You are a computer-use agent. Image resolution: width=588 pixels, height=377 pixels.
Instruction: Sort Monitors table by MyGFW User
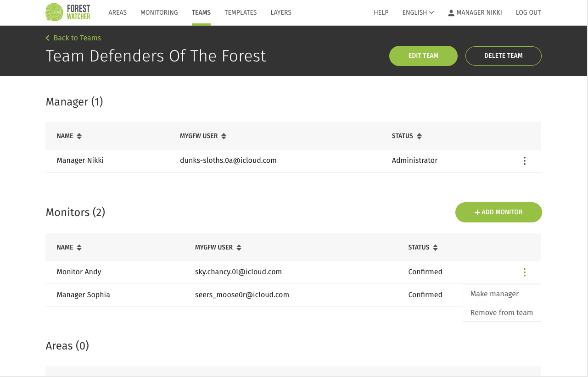[x=239, y=248]
